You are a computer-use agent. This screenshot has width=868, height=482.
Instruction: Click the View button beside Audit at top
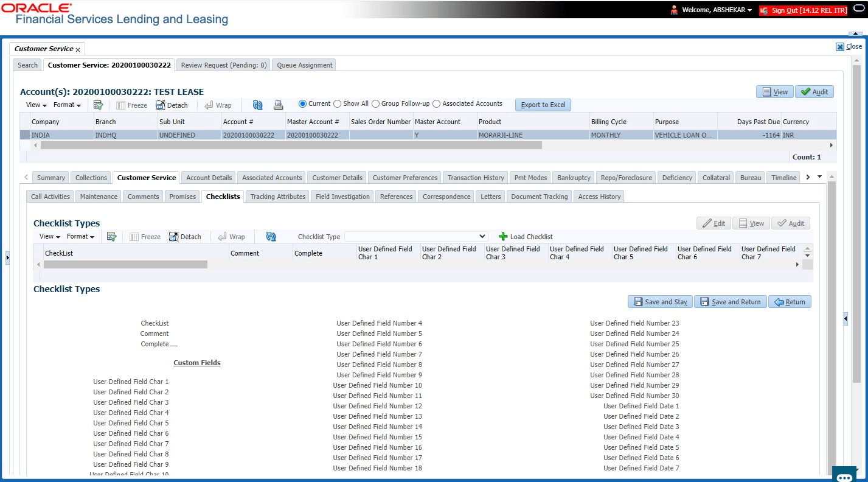click(x=774, y=92)
